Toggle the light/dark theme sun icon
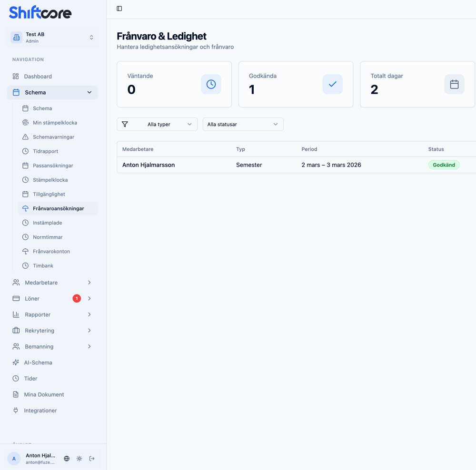Image resolution: width=476 pixels, height=470 pixels. click(x=79, y=459)
